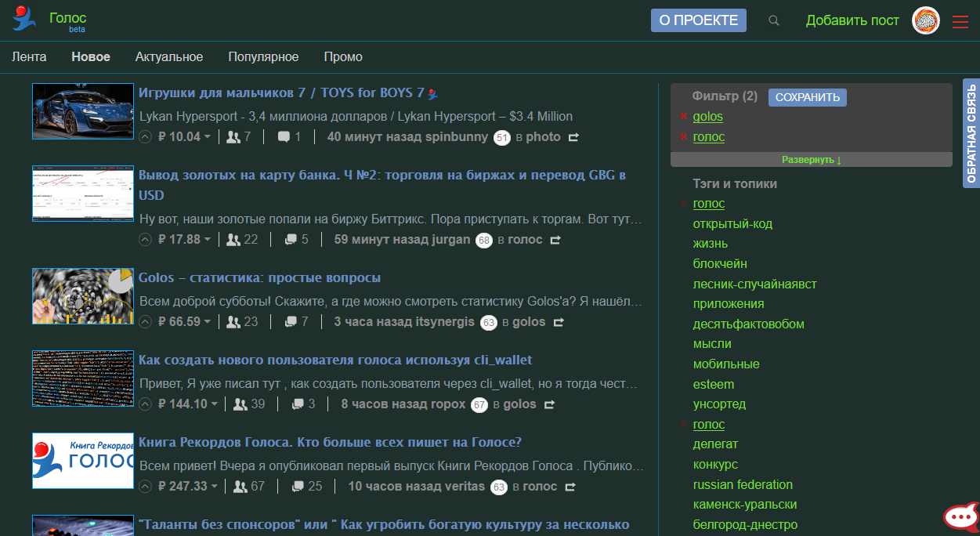Viewport: 980px width, 536px height.
Task: Open author spinbunny profile
Action: 457,137
